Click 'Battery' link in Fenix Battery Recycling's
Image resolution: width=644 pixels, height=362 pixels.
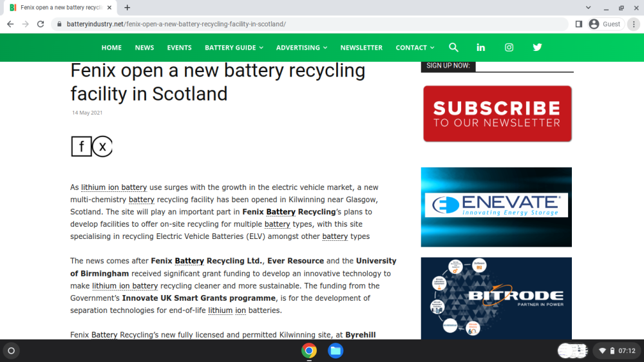[281, 212]
